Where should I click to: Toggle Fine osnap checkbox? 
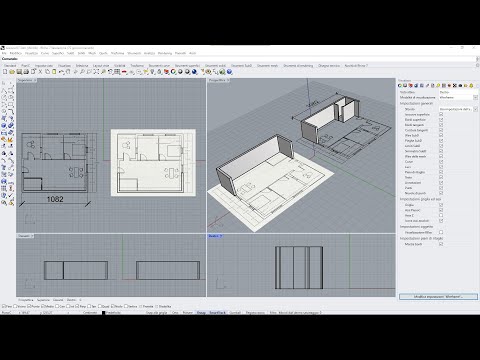pyautogui.click(x=4, y=306)
